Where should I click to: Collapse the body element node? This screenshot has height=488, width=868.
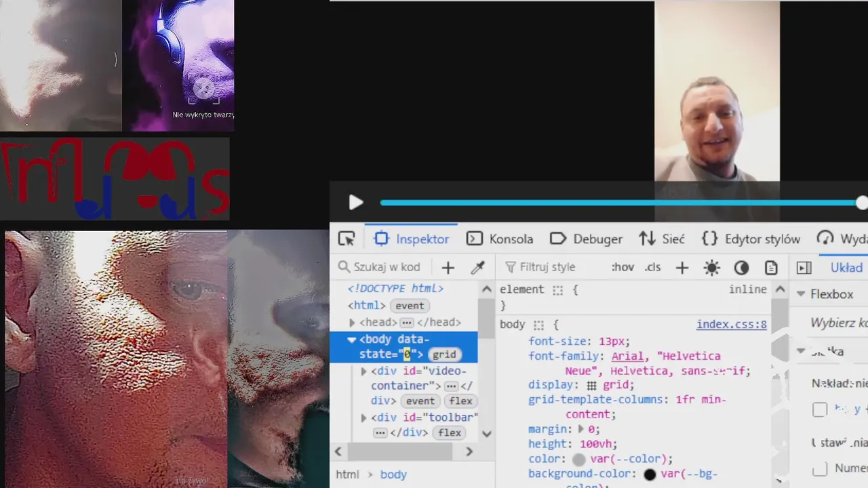(351, 340)
